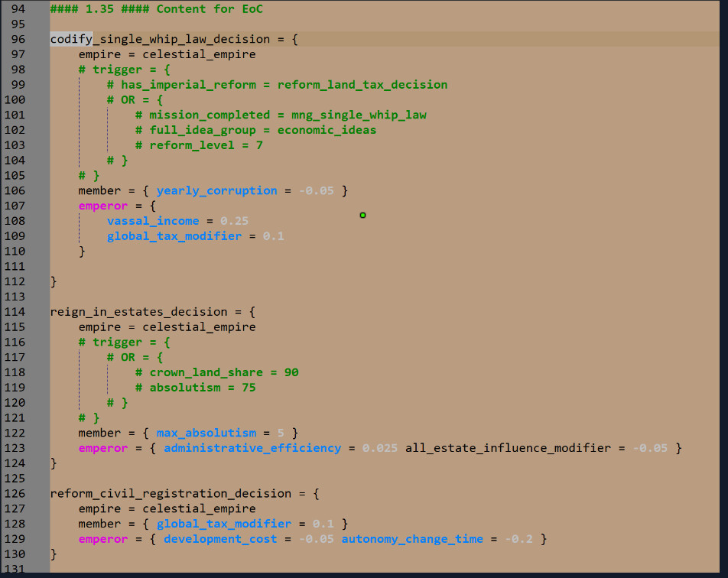This screenshot has height=578, width=728.
Task: Click the emperor keyword on line 123
Action: [x=103, y=449]
